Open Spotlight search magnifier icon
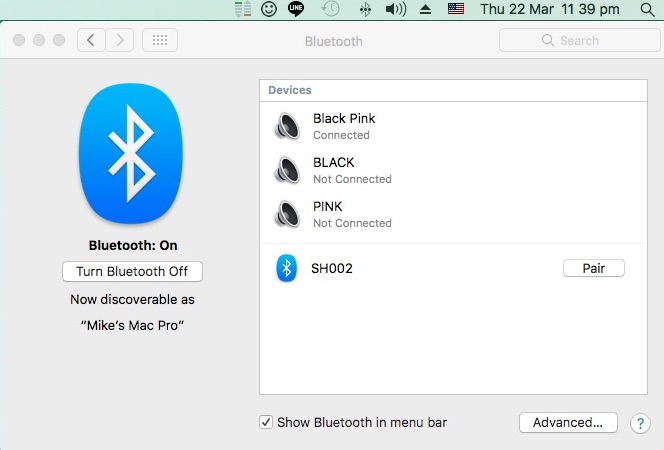Image resolution: width=664 pixels, height=450 pixels. click(647, 9)
